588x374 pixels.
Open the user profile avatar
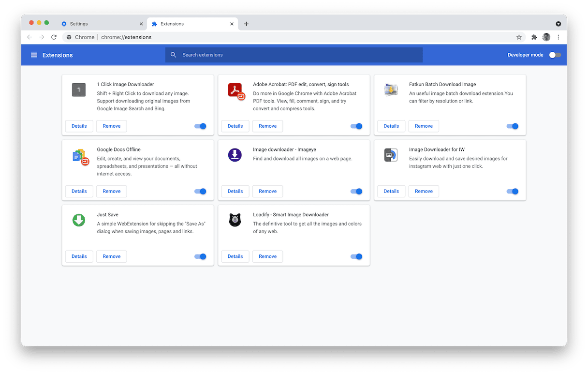tap(546, 37)
